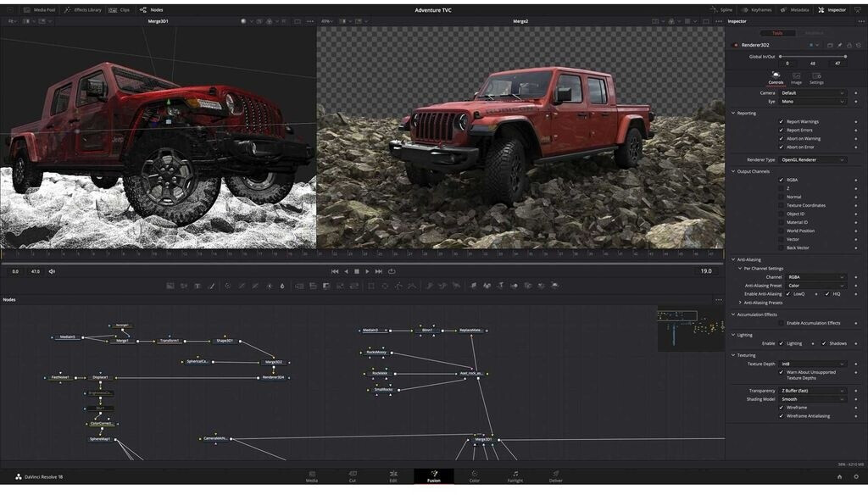
Task: Add Renderer 3D icon at toolbar end
Action: tap(554, 286)
